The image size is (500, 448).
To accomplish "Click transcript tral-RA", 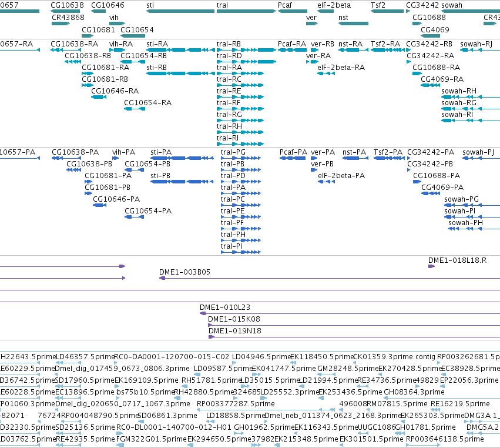I will [240, 73].
